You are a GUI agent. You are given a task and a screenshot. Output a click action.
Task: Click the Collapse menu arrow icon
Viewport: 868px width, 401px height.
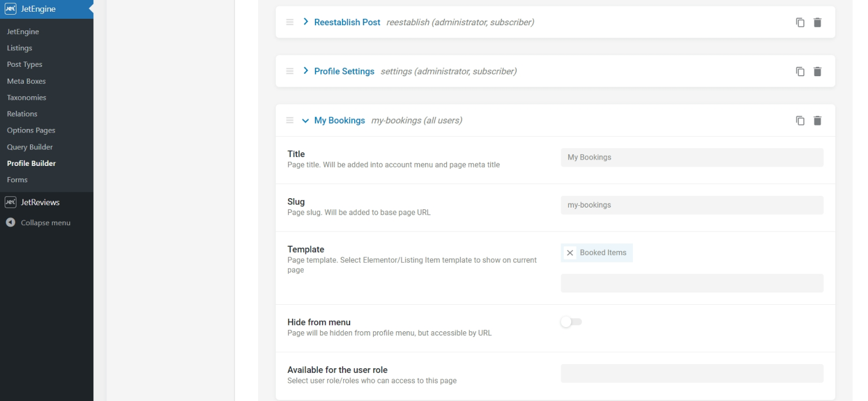coord(10,223)
